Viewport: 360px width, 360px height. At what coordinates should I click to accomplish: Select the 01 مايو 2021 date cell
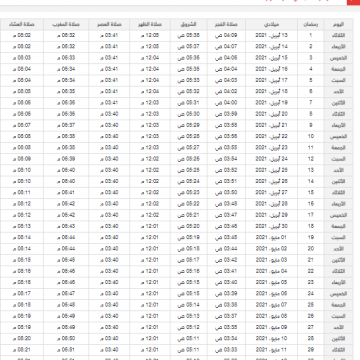(x=271, y=237)
